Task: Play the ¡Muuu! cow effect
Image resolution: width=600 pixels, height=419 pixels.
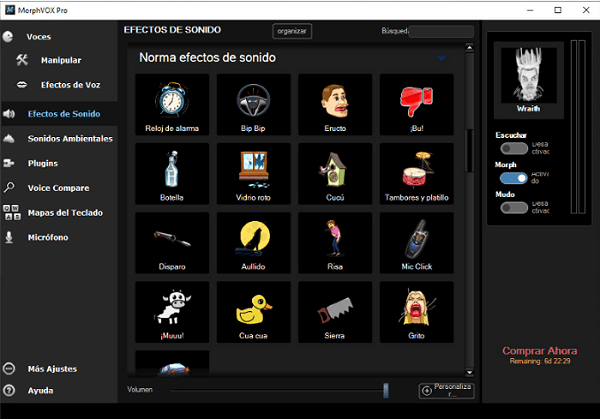Action: click(172, 312)
